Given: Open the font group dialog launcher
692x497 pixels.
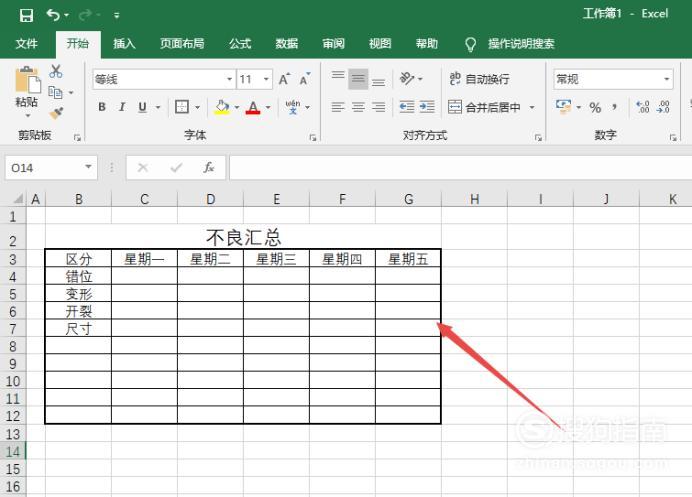Looking at the screenshot, I should click(313, 138).
